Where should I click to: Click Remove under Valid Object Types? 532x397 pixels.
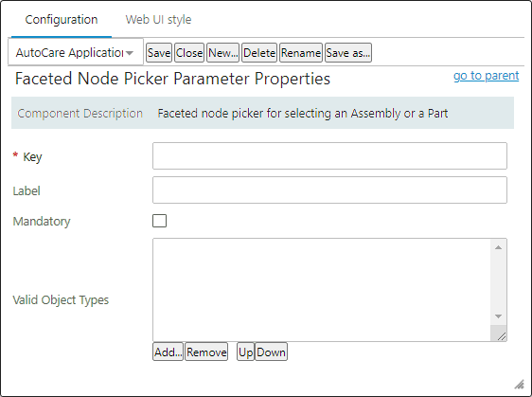click(206, 352)
